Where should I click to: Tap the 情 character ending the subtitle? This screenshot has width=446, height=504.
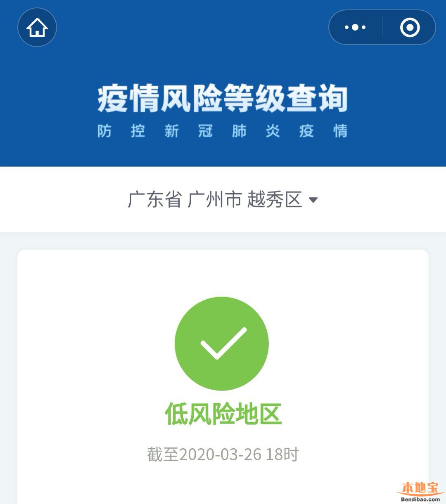341,131
